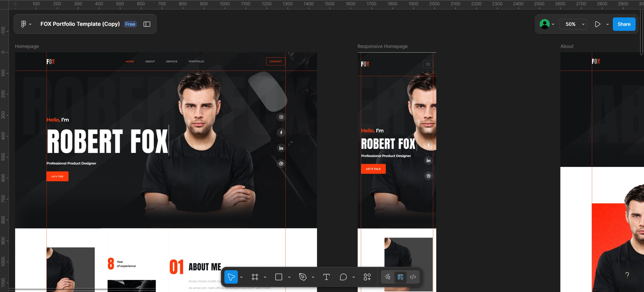
Task: Expand the user avatar dropdown
Action: 553,24
